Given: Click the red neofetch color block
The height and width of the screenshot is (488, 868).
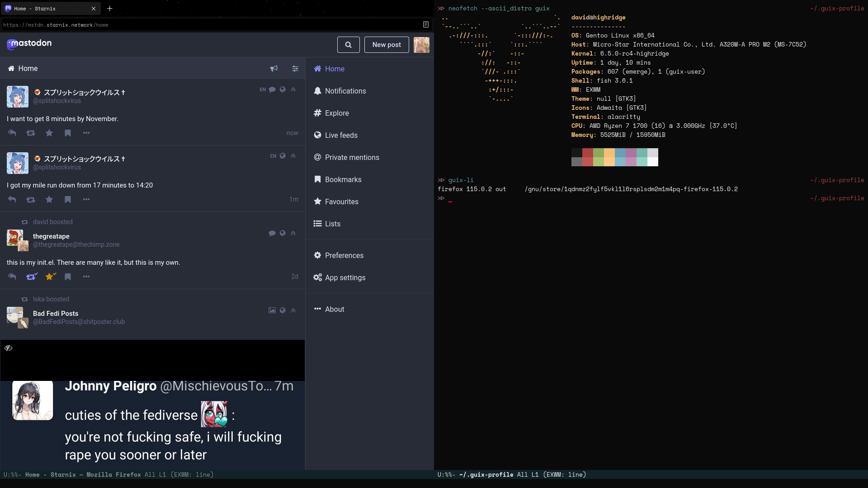Looking at the screenshot, I should click(587, 153).
